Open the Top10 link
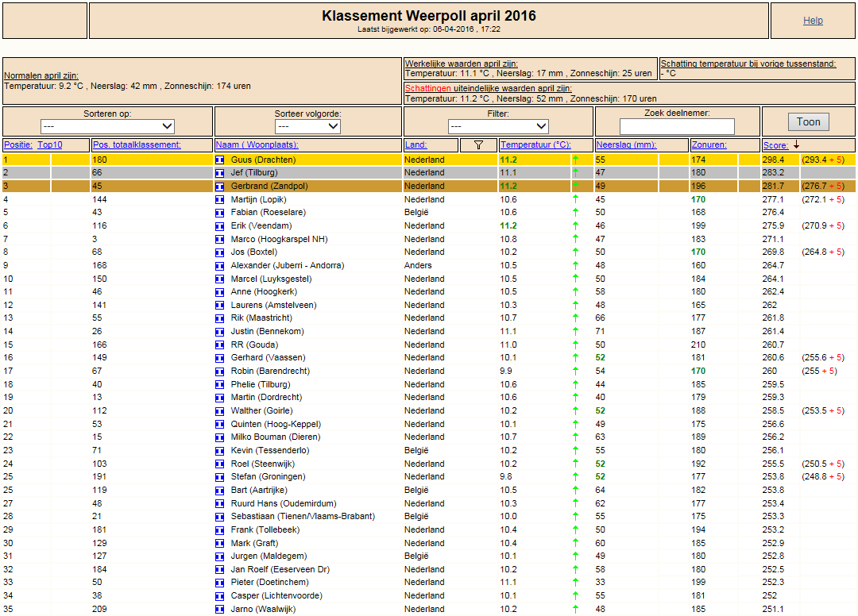This screenshot has height=616, width=858. pos(50,144)
